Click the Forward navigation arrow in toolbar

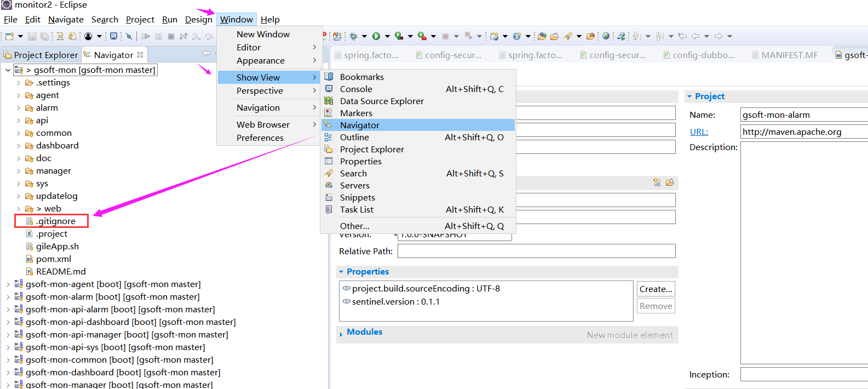[718, 36]
